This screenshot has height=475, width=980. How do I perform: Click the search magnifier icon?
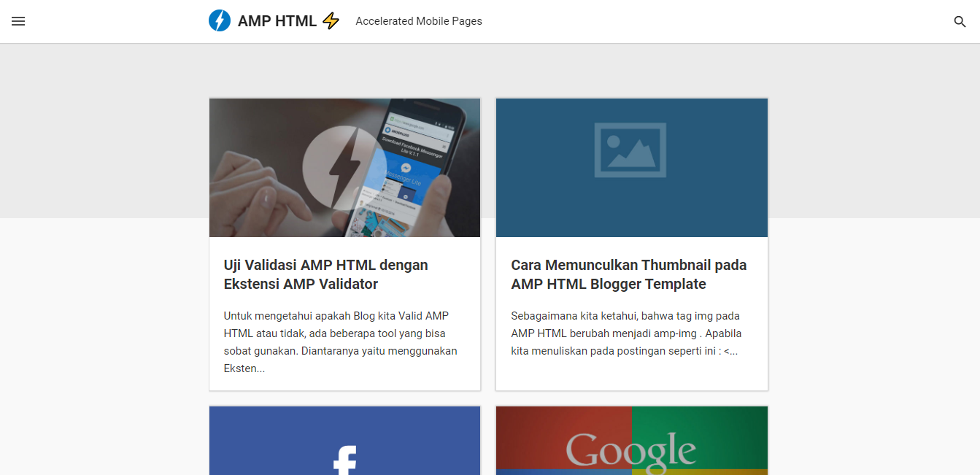click(960, 22)
